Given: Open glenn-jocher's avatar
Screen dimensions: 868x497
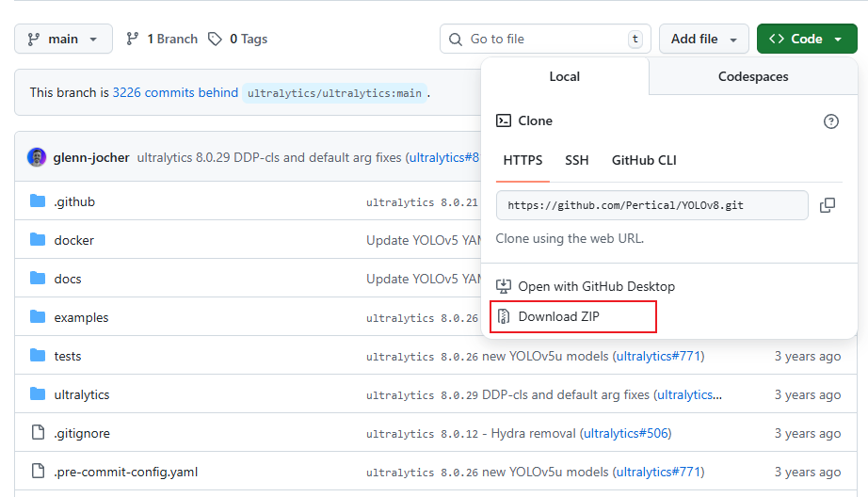Looking at the screenshot, I should click(37, 157).
